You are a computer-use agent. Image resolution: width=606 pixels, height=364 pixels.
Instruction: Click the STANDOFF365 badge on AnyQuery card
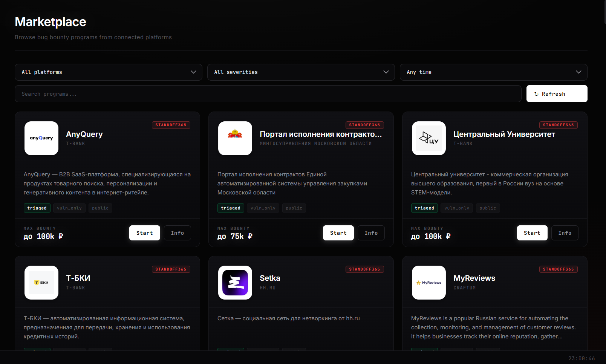[171, 125]
